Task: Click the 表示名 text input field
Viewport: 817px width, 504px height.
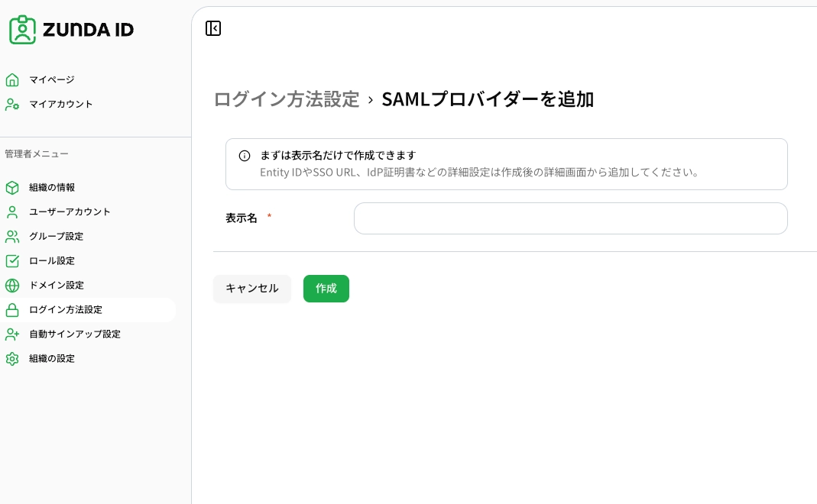Action: (571, 218)
